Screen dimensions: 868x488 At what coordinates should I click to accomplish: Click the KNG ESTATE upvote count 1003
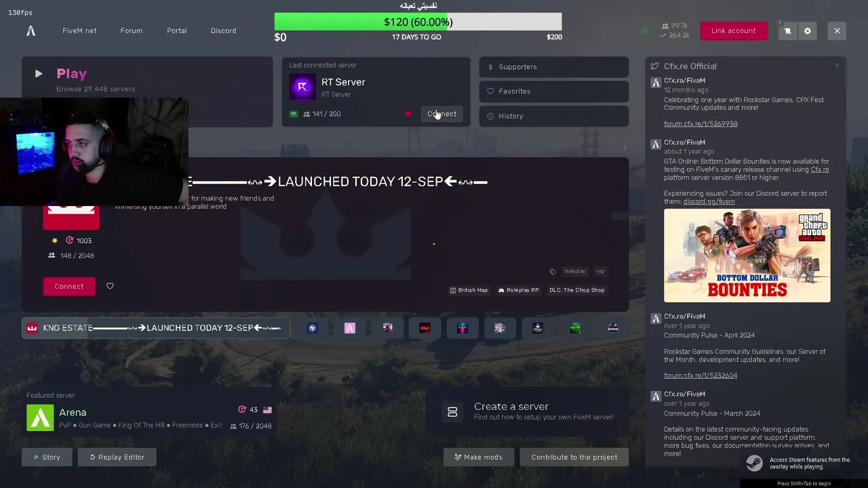[x=79, y=241]
